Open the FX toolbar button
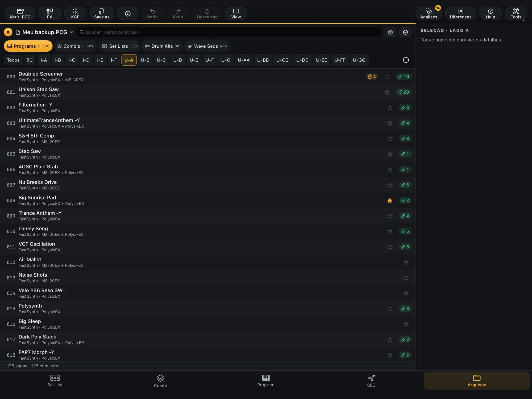 (x=49, y=14)
